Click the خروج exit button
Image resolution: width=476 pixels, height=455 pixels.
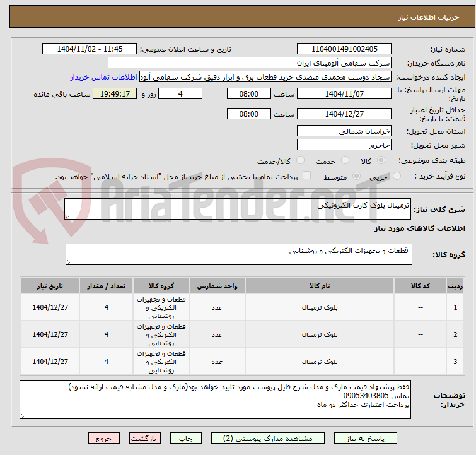click(x=104, y=439)
